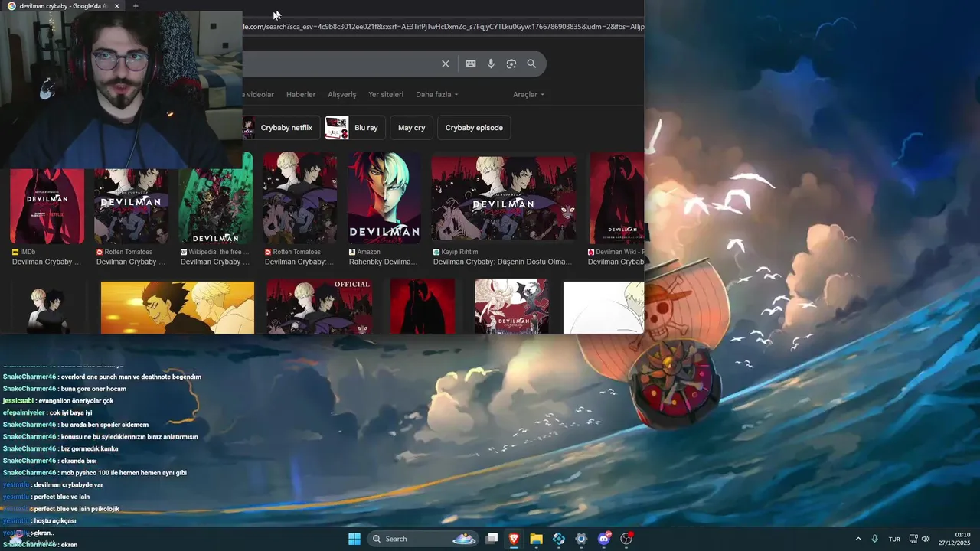This screenshot has height=551, width=980.
Task: Switch to Brave browser on the taskbar
Action: point(514,539)
